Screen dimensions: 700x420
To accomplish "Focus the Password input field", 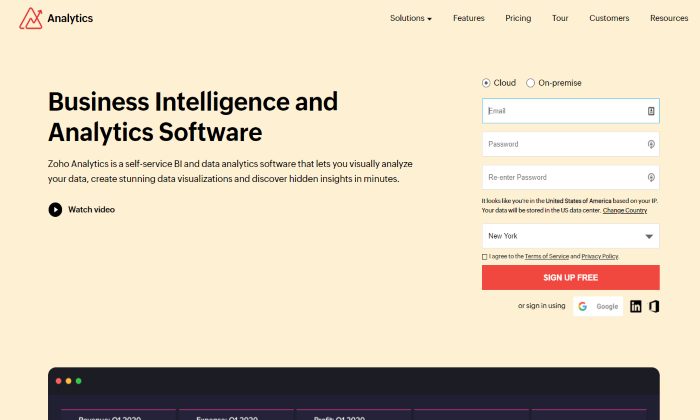I will coord(571,144).
